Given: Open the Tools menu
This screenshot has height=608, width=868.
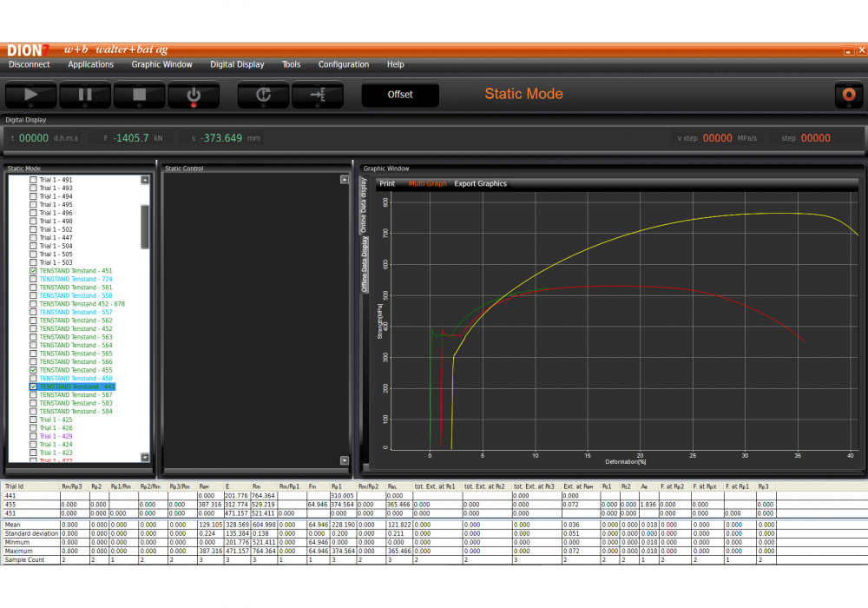Looking at the screenshot, I should pyautogui.click(x=291, y=64).
